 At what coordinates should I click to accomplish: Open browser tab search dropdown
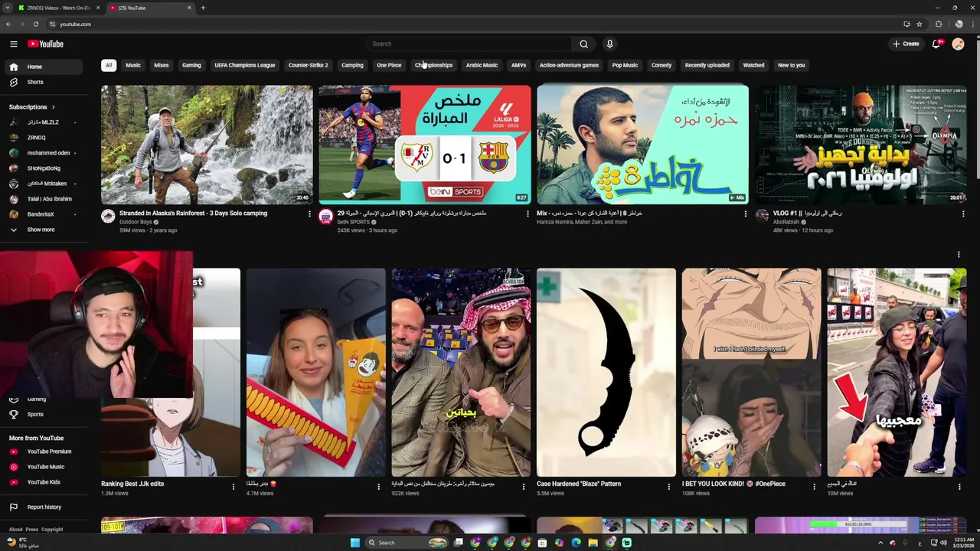point(8,8)
